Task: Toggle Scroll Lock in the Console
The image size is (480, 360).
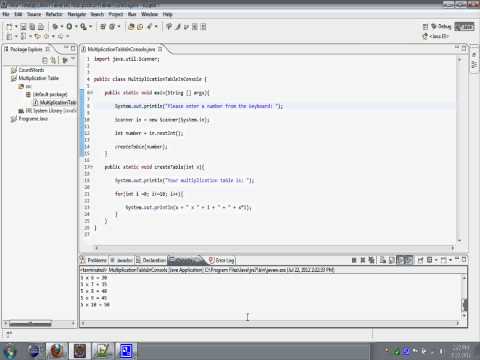Action: pyautogui.click(x=392, y=260)
